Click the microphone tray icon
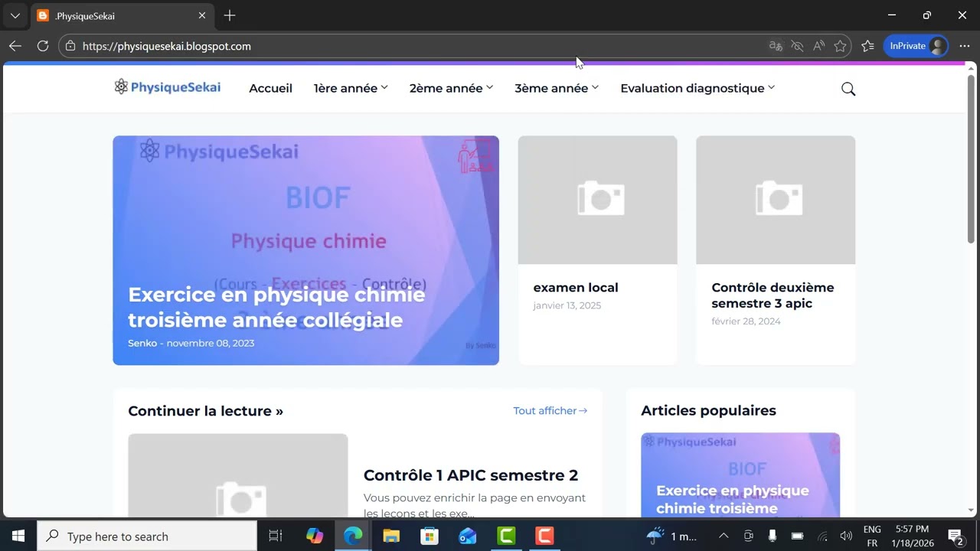This screenshot has width=980, height=551. click(x=773, y=536)
